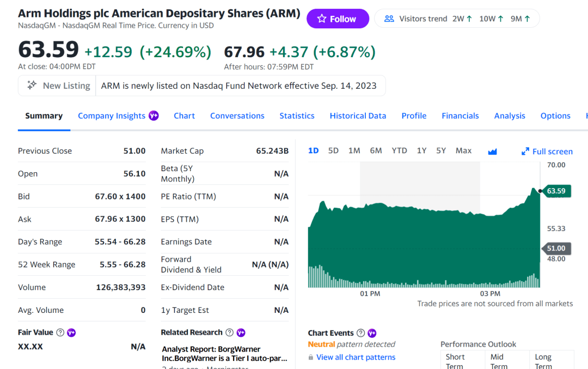588x369 pixels.
Task: Select the area chart style icon
Action: click(492, 152)
